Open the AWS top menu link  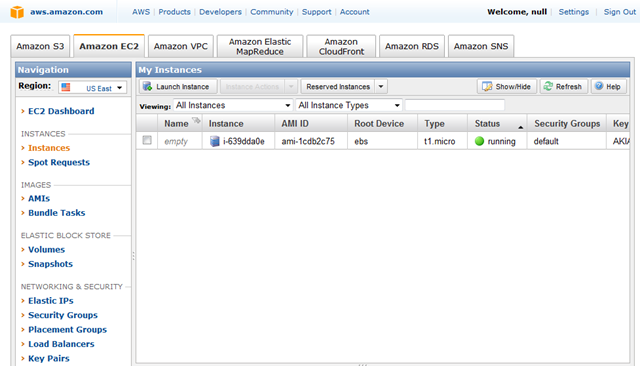click(x=141, y=12)
